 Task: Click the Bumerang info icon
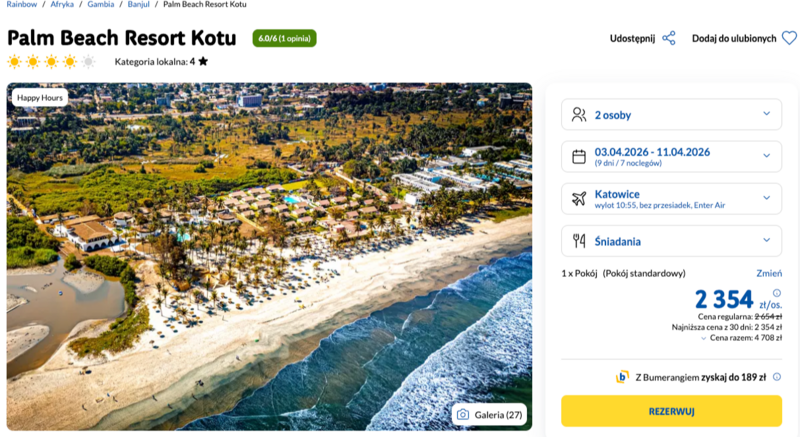coord(777,377)
